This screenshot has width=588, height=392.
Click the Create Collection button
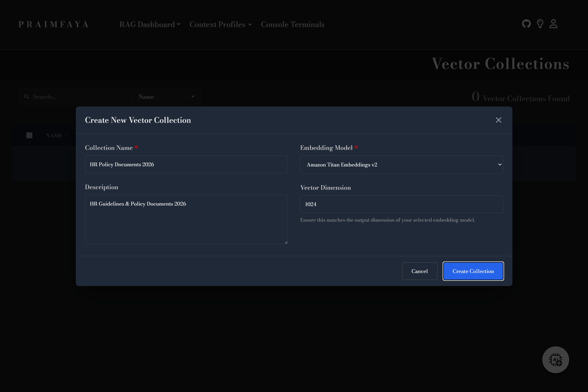click(473, 271)
